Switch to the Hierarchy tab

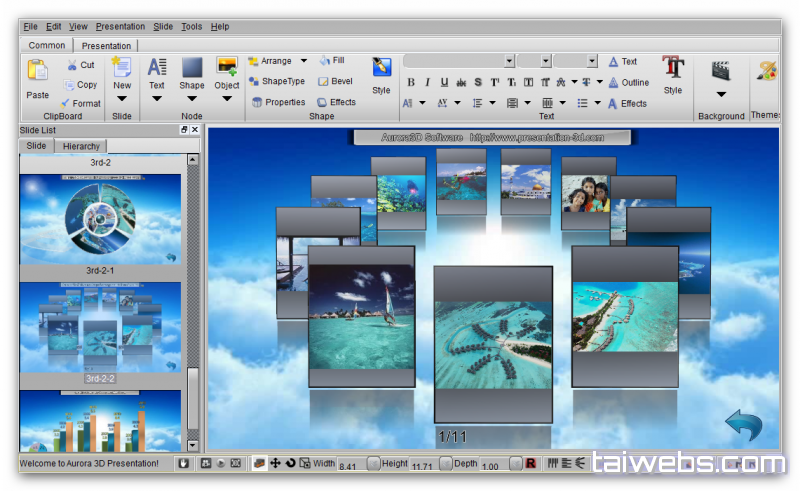pyautogui.click(x=81, y=146)
